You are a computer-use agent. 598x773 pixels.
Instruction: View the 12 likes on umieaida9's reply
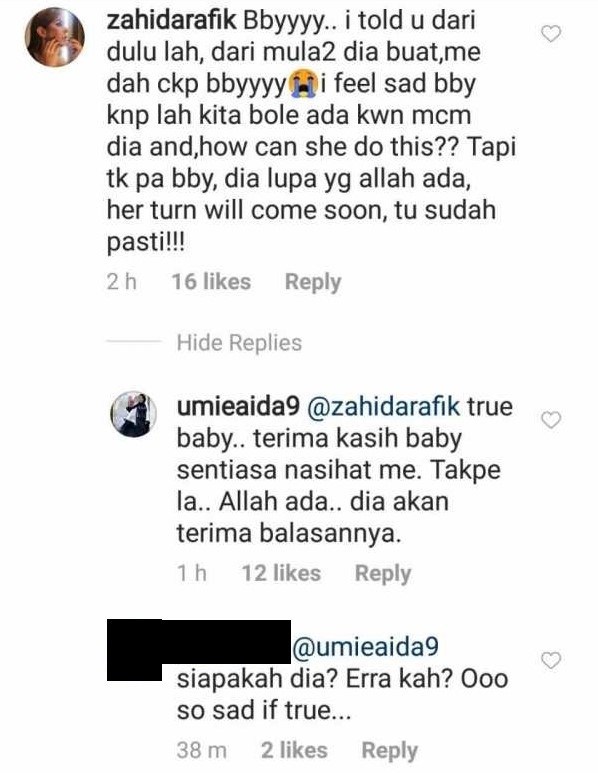coord(281,573)
